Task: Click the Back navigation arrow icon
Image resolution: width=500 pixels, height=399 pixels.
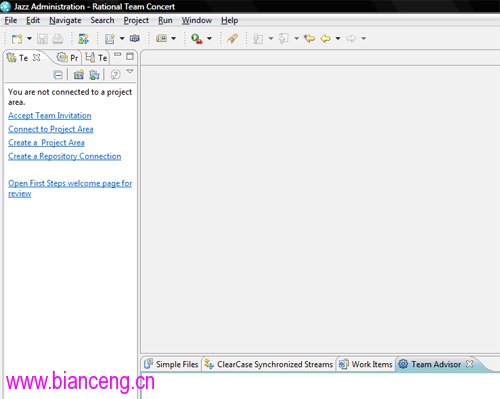Action: tap(326, 38)
